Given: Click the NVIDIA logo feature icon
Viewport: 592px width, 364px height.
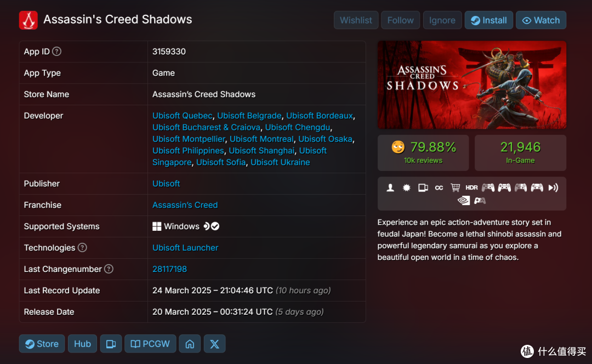Looking at the screenshot, I should pyautogui.click(x=464, y=201).
